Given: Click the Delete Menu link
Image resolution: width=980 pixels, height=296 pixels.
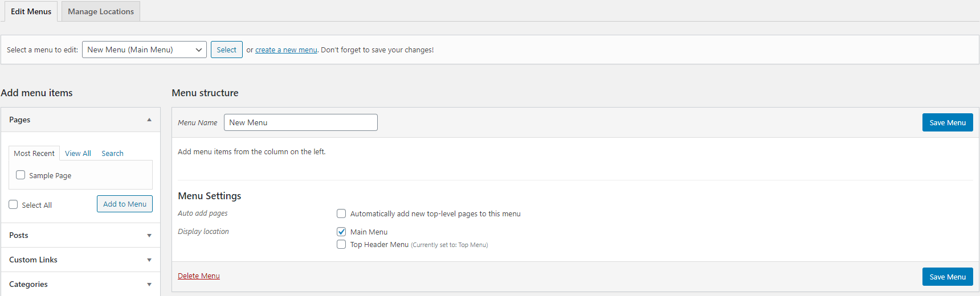Looking at the screenshot, I should pos(199,276).
